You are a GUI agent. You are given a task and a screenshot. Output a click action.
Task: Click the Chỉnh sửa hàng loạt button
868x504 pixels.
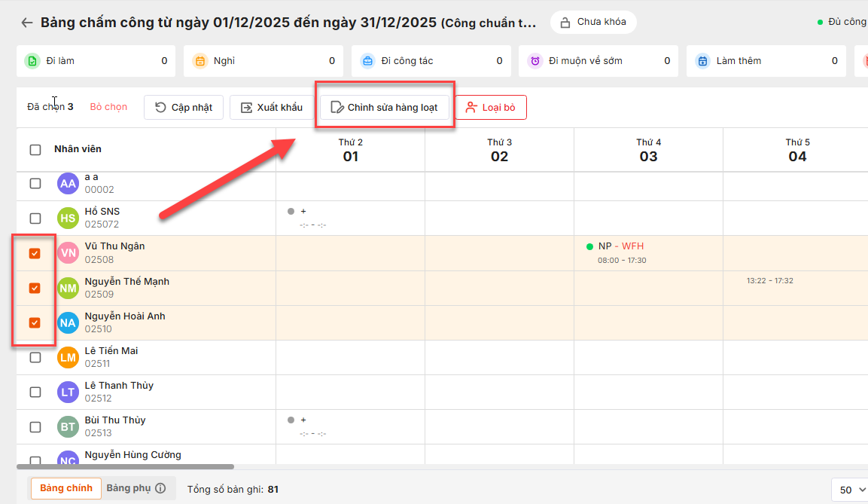384,108
